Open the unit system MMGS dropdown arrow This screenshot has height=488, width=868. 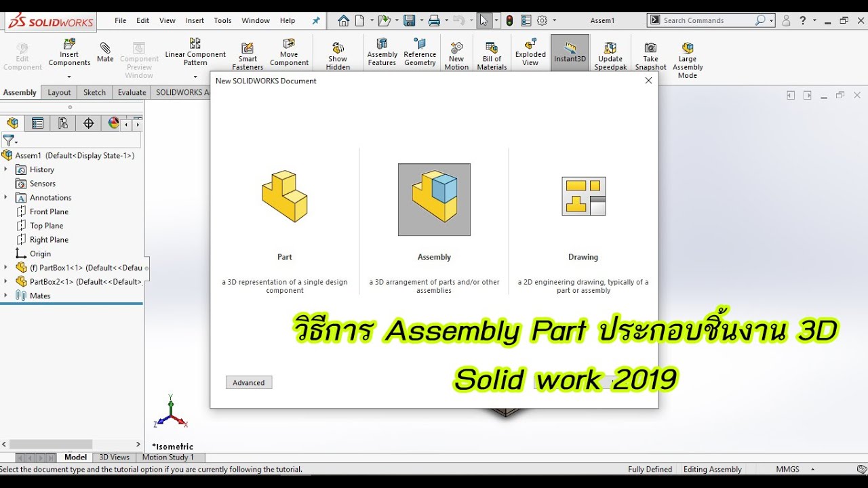812,469
